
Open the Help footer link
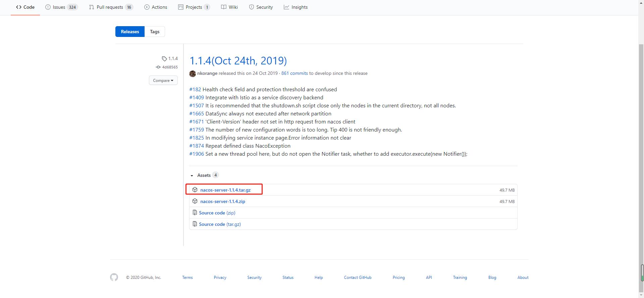[x=319, y=278]
